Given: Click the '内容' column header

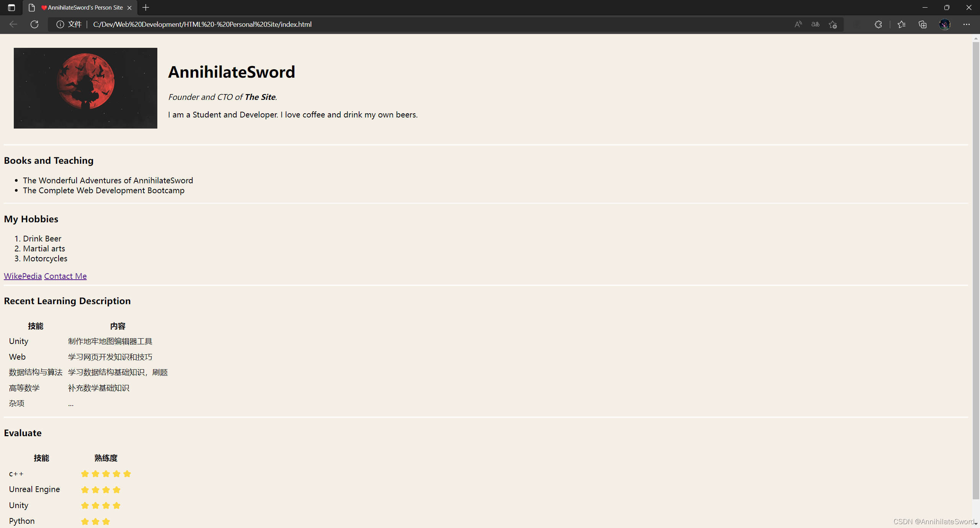Looking at the screenshot, I should pyautogui.click(x=118, y=326).
